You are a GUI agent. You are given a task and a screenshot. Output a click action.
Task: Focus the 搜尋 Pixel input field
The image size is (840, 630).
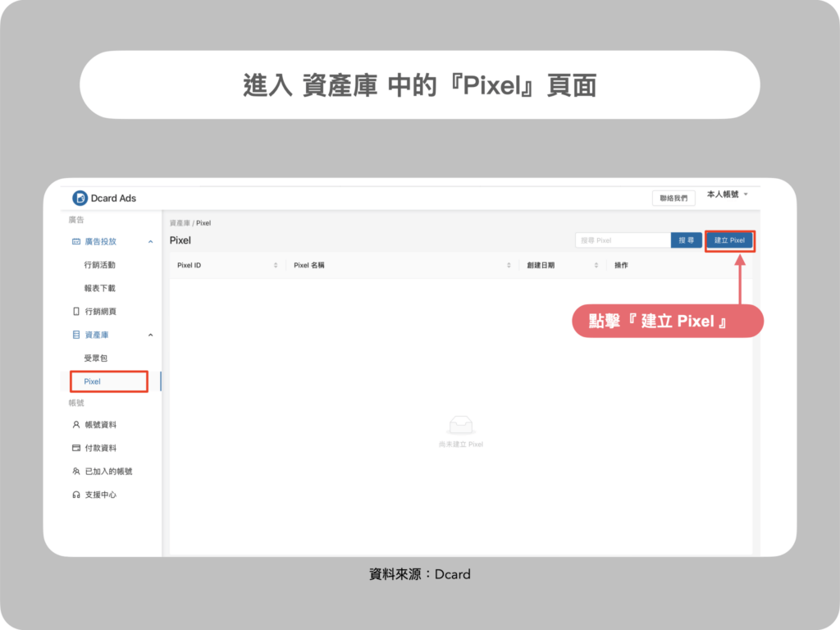point(623,240)
